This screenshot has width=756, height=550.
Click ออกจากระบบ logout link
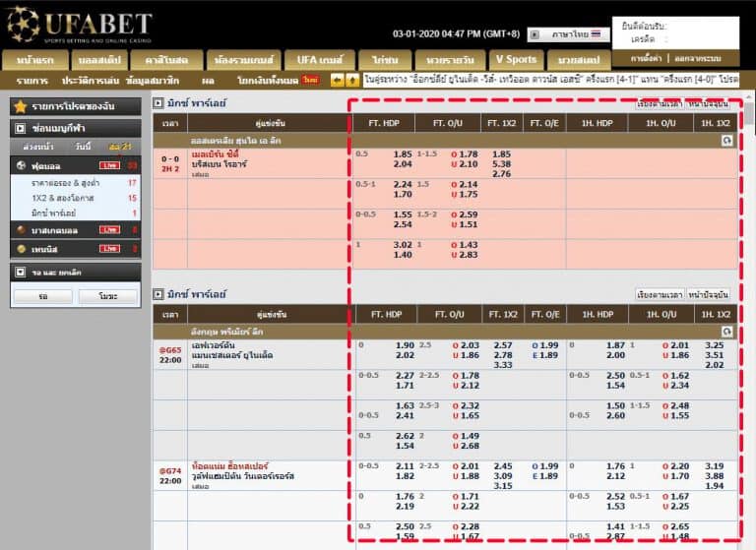tap(698, 58)
